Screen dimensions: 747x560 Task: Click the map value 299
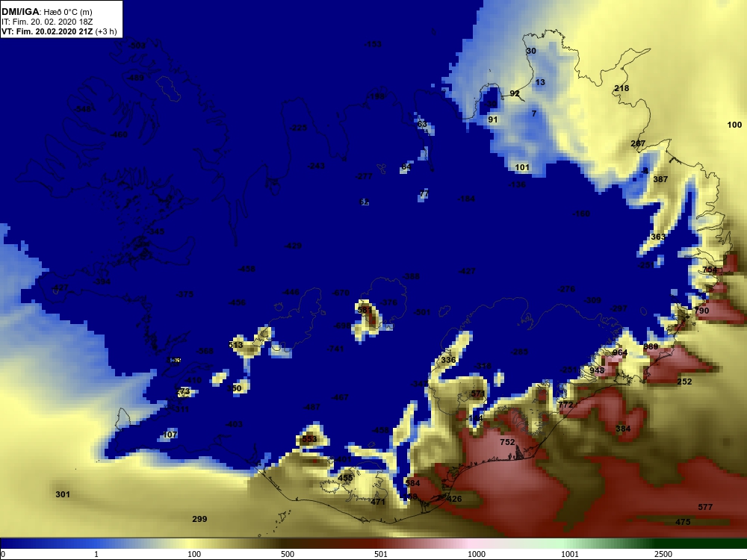pos(199,520)
